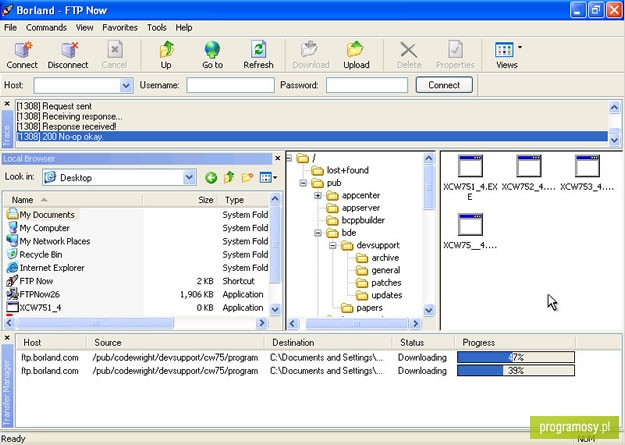Open the Help menu

(184, 28)
